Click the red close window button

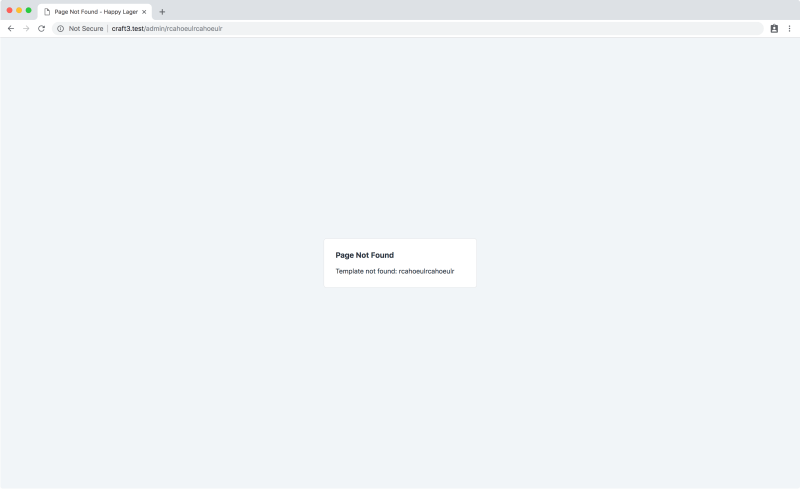[9, 10]
